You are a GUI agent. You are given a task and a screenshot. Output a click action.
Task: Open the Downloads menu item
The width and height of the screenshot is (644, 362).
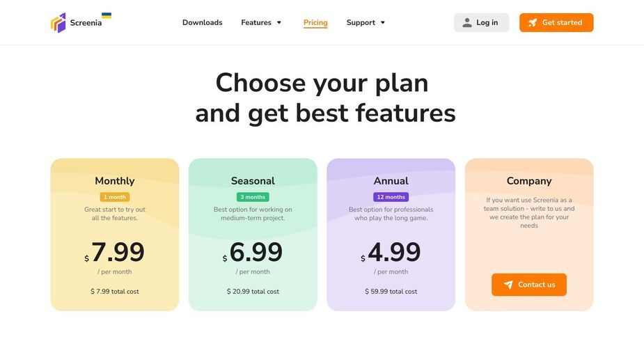[202, 22]
